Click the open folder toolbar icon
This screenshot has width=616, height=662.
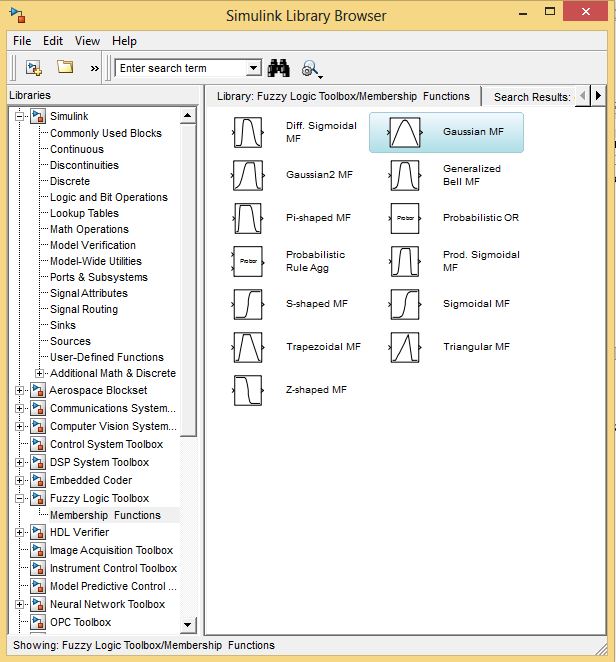point(65,67)
